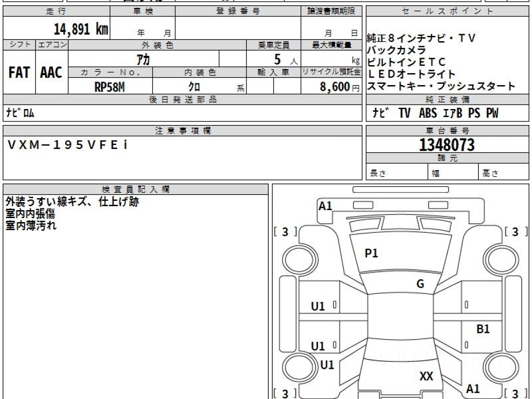Click the PS equipment item

(474, 113)
